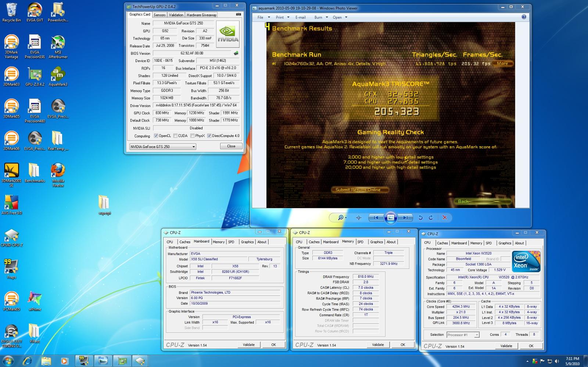Launch the CPUID CPU-Z shortcut
Viewport: 588px width, 367px height.
[x=11, y=237]
